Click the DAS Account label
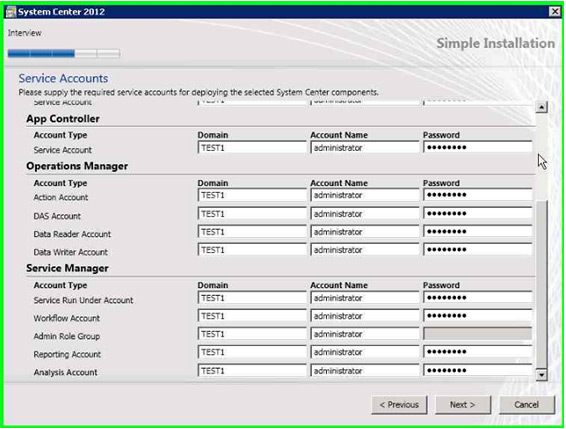Screen dimensions: 566x429 57,216
